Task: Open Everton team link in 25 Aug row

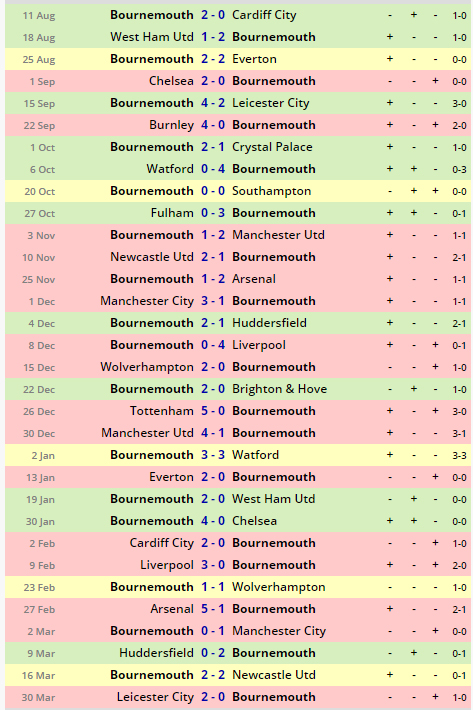Action: (254, 59)
